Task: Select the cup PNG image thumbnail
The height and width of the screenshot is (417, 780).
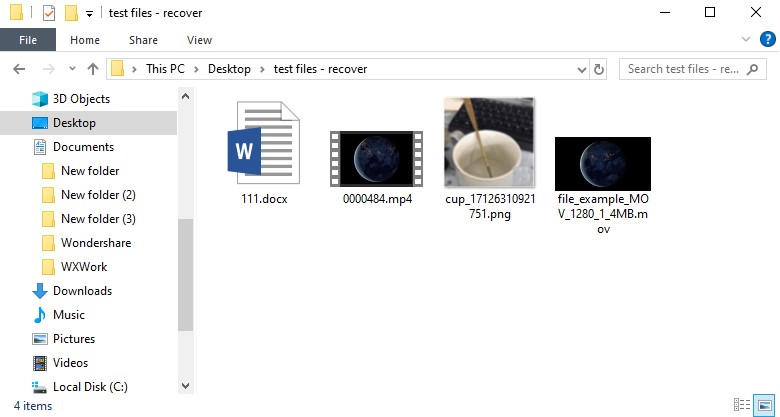Action: (489, 142)
